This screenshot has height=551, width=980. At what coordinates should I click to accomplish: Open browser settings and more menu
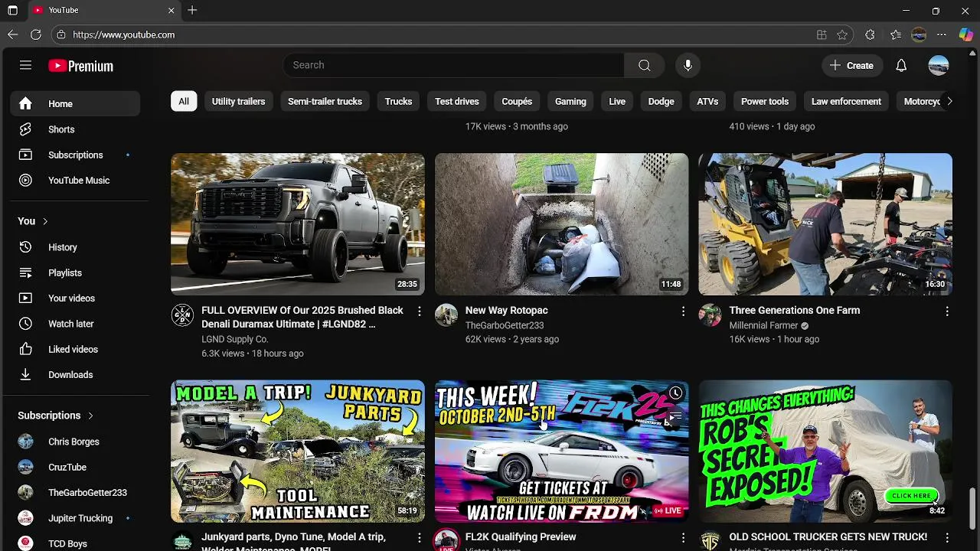942,34
